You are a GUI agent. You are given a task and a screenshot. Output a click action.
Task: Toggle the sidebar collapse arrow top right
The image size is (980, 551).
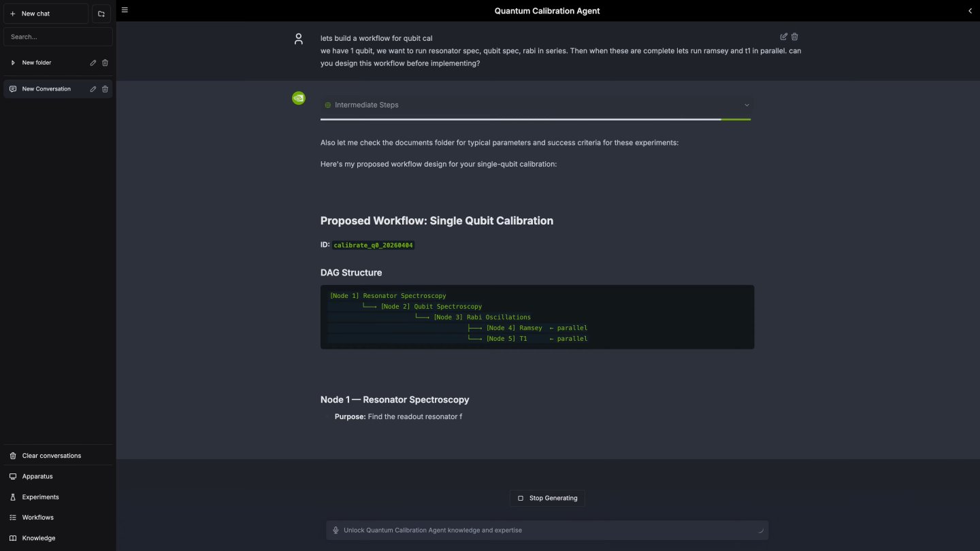pos(970,10)
